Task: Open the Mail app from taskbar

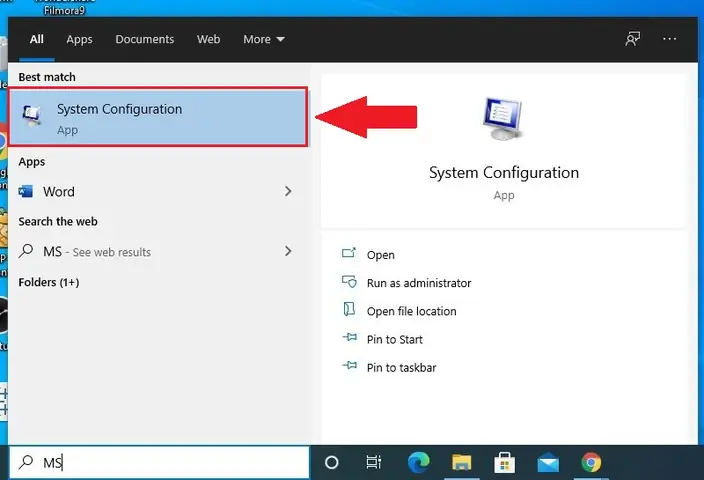Action: pyautogui.click(x=548, y=463)
